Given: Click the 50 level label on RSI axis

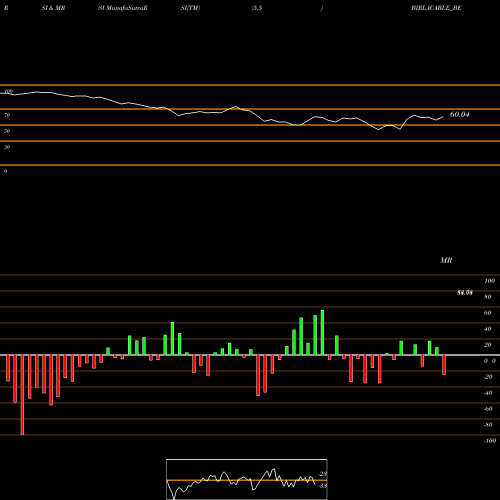Looking at the screenshot, I should click(7, 131).
